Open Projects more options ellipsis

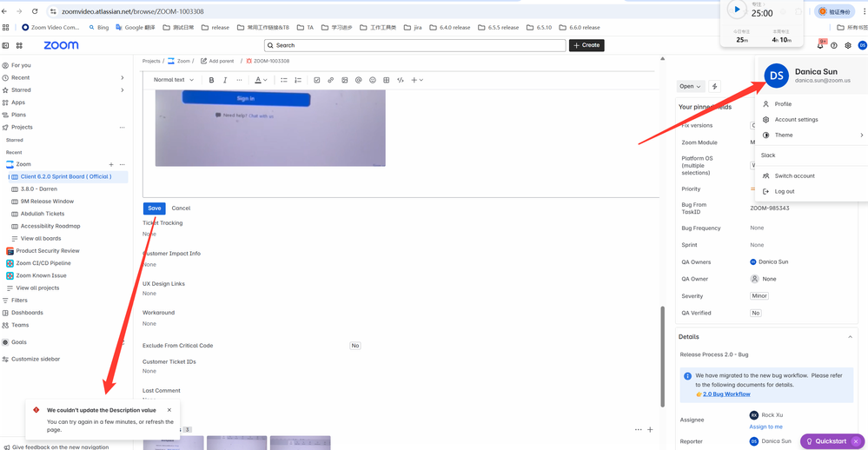coord(123,128)
